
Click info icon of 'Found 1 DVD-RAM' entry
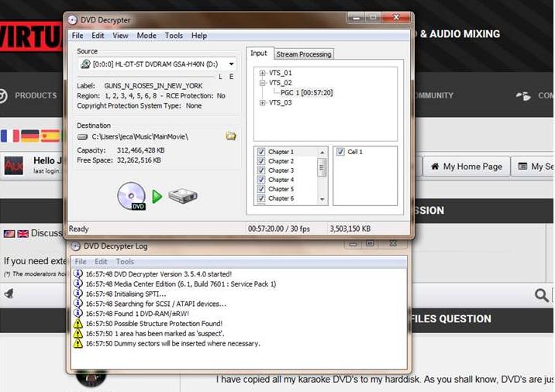(78, 313)
